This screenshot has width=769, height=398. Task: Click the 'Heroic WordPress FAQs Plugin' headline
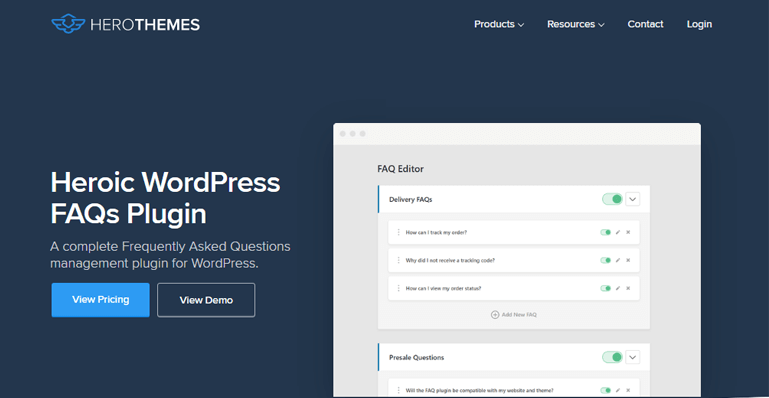pos(165,198)
